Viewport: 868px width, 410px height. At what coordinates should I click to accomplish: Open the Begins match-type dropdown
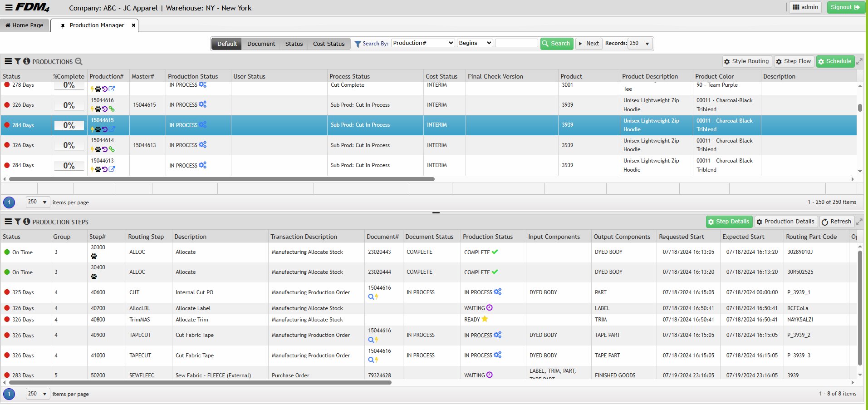[475, 43]
